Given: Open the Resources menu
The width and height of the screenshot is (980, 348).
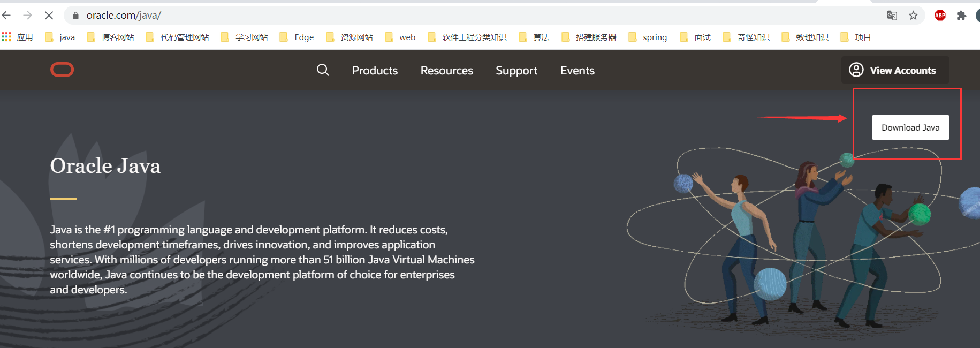Looking at the screenshot, I should (447, 70).
